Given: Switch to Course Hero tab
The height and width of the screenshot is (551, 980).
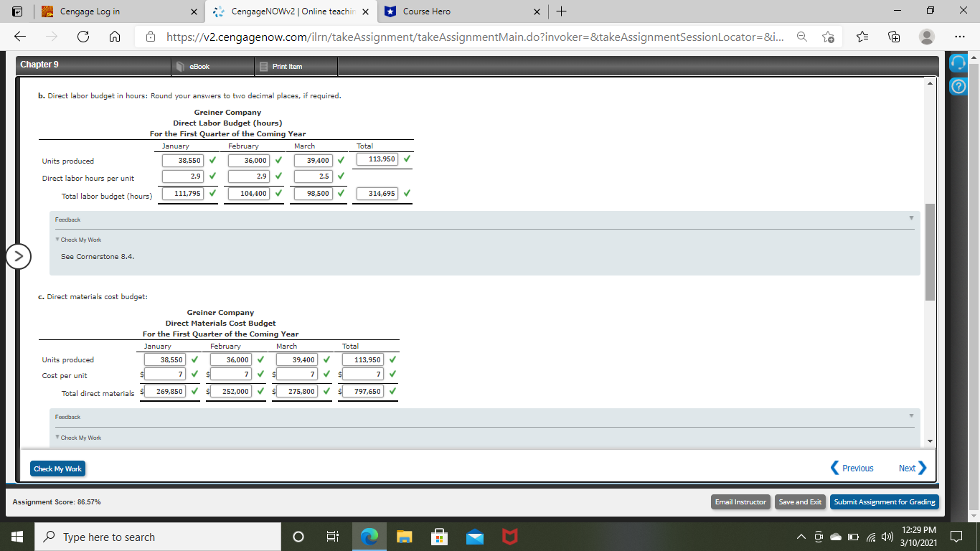Looking at the screenshot, I should point(462,11).
